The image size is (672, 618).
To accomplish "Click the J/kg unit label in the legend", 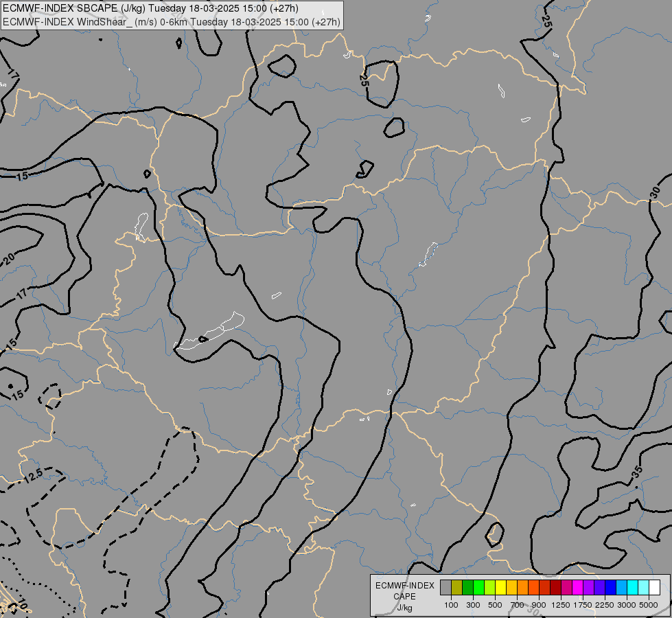I will coord(404,608).
